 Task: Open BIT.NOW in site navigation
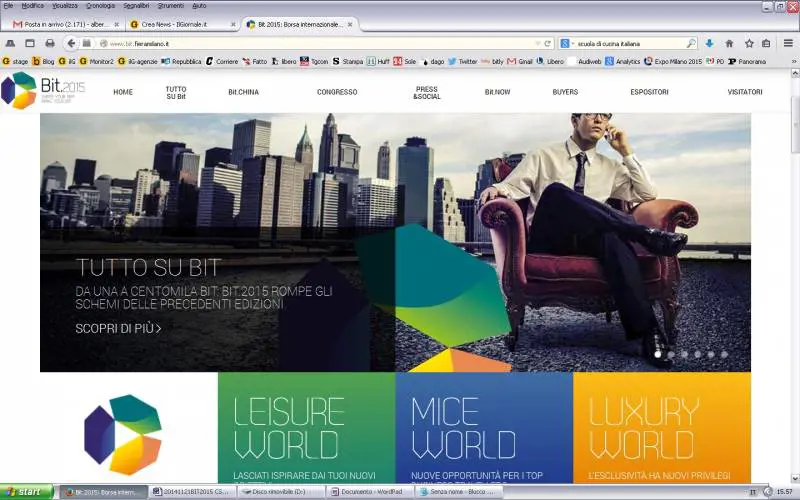pos(497,92)
